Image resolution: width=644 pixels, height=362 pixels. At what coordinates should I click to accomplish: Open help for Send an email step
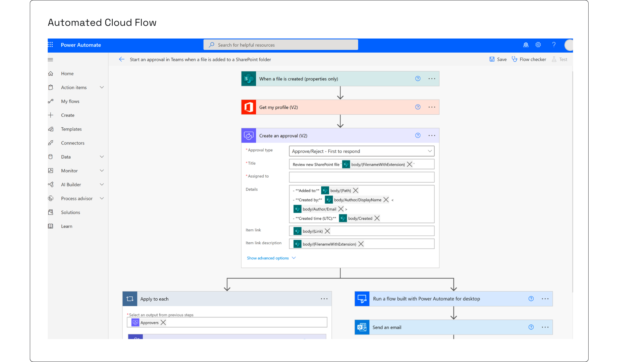click(531, 327)
